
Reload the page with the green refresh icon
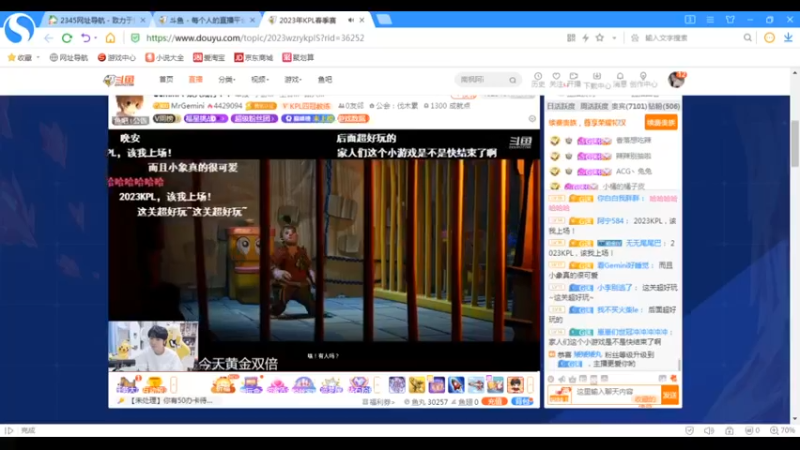coord(67,38)
